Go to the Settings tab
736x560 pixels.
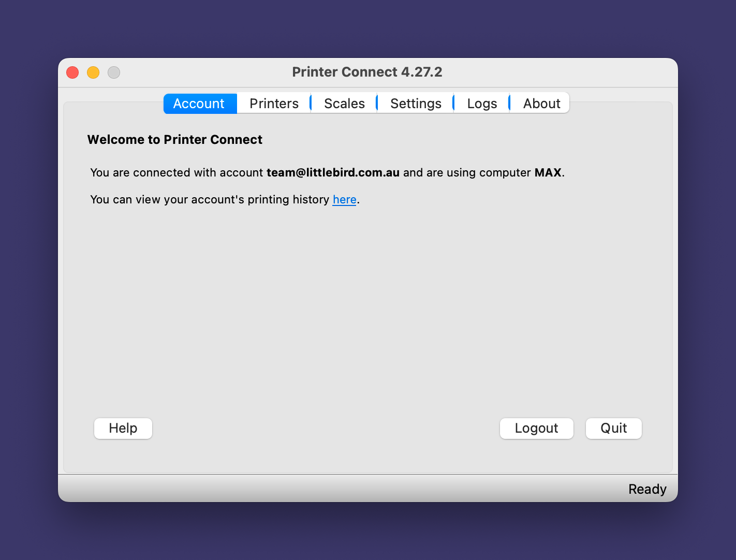416,104
